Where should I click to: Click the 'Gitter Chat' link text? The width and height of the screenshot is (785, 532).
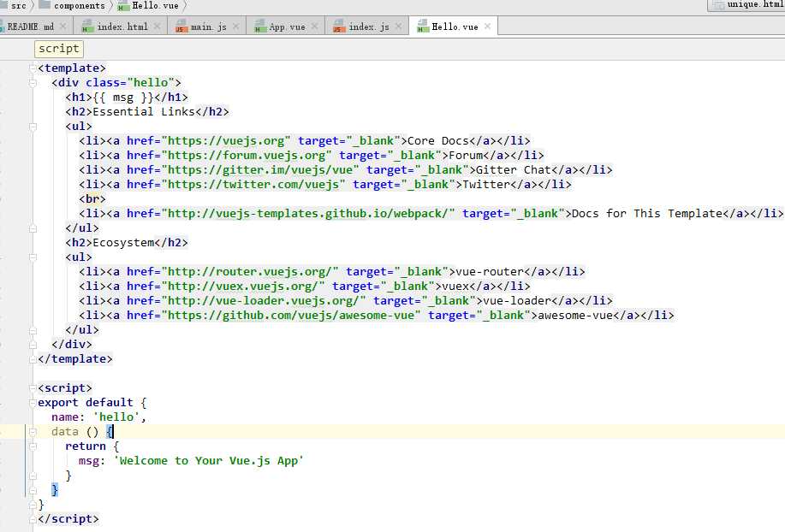point(513,170)
